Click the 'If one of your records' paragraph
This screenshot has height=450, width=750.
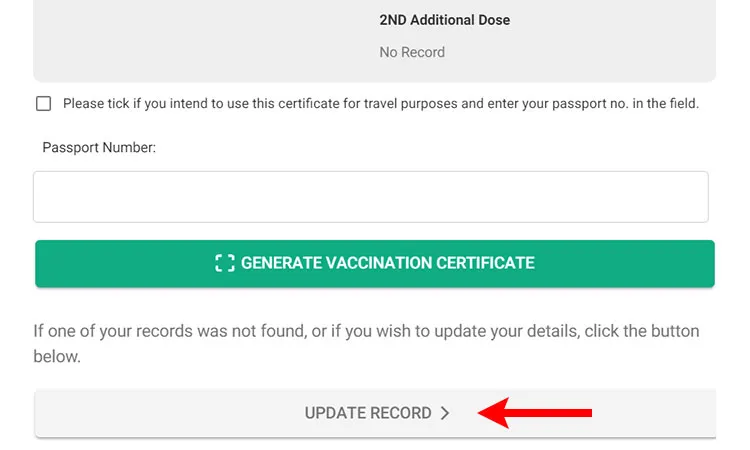(x=366, y=343)
